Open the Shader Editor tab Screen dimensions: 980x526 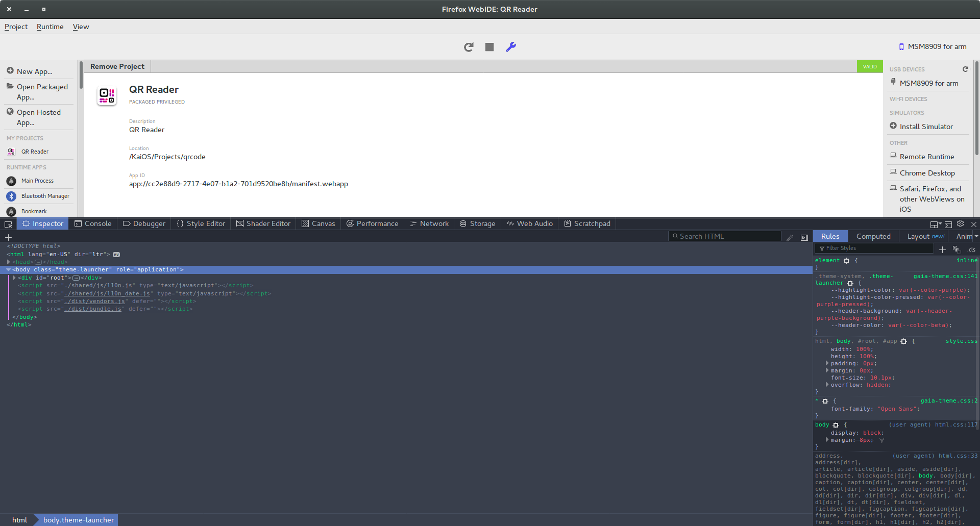click(263, 224)
